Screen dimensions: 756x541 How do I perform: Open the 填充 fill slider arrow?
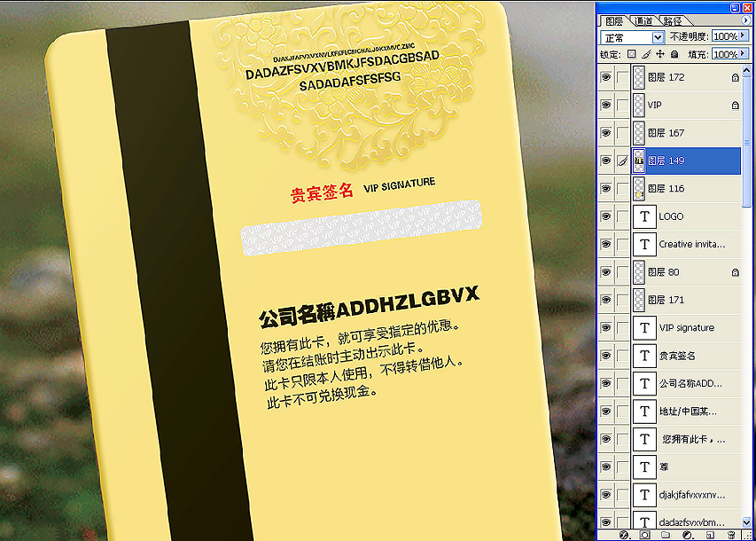coord(743,54)
